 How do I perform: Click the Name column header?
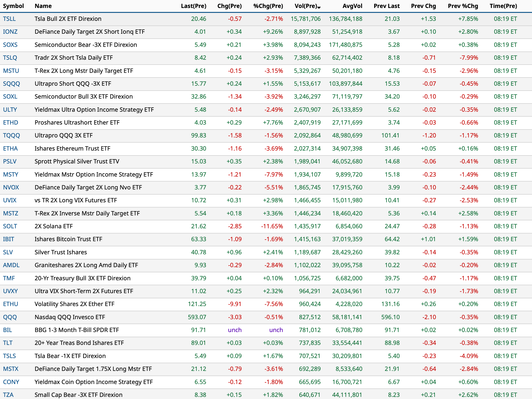click(x=43, y=6)
